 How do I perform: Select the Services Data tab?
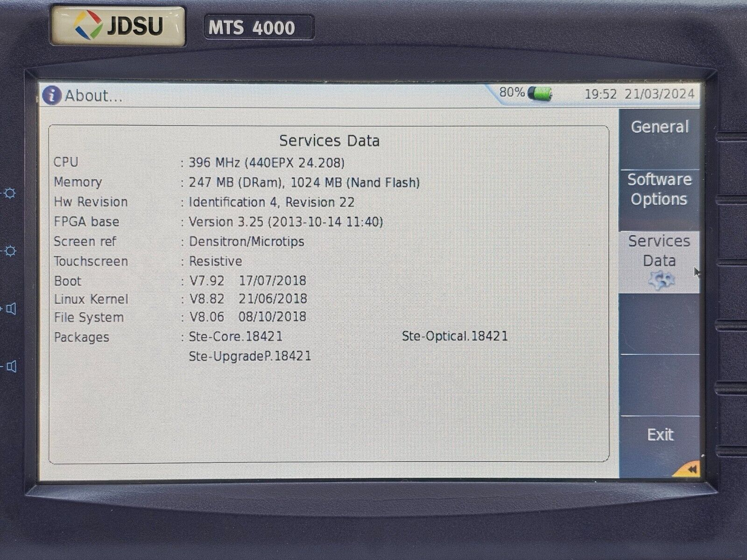pos(659,252)
